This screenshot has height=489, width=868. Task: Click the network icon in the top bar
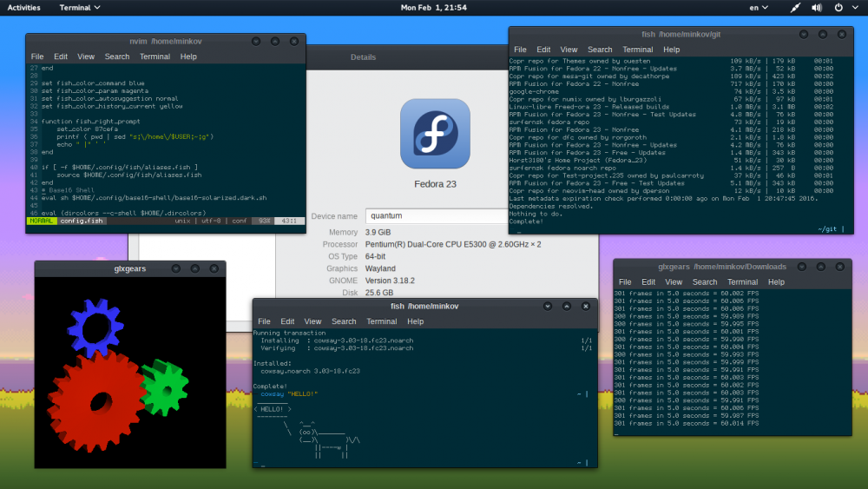795,8
